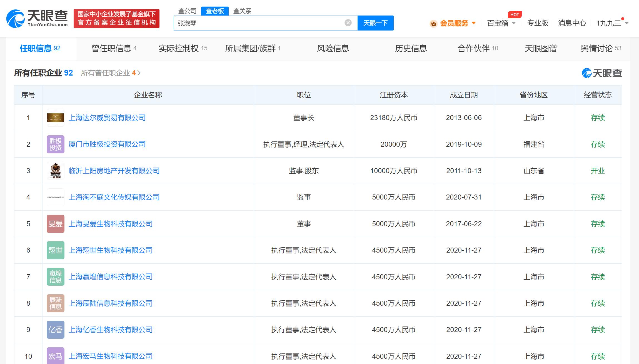Open 厦门市胜极投资有限公司 company link
The width and height of the screenshot is (639, 364).
click(107, 144)
